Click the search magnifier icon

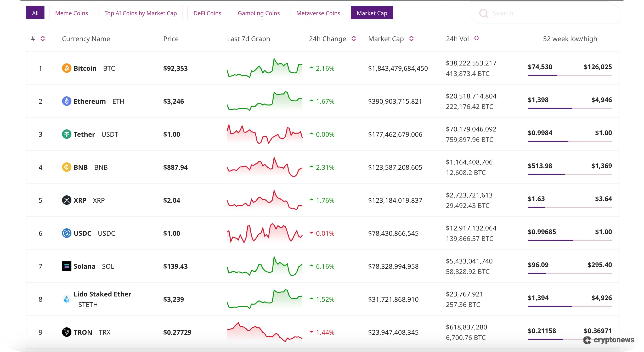pyautogui.click(x=484, y=13)
